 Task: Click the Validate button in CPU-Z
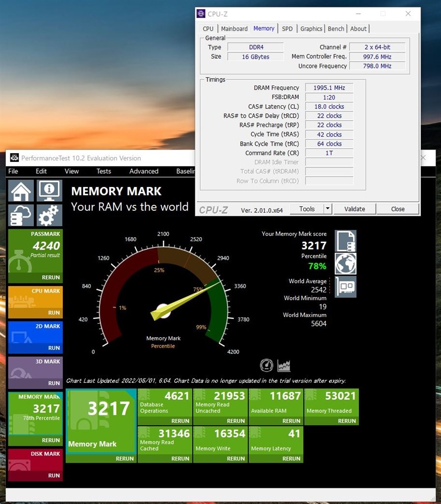pyautogui.click(x=354, y=209)
